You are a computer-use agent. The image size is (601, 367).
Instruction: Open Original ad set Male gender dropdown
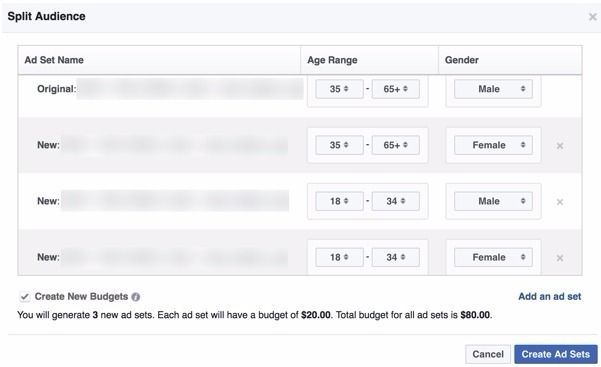click(x=493, y=89)
